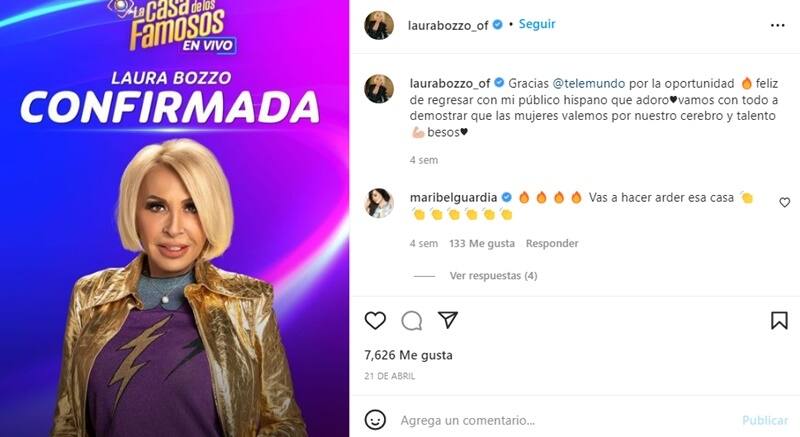Click the Seguir follow button
This screenshot has height=437, width=800.
pos(537,24)
